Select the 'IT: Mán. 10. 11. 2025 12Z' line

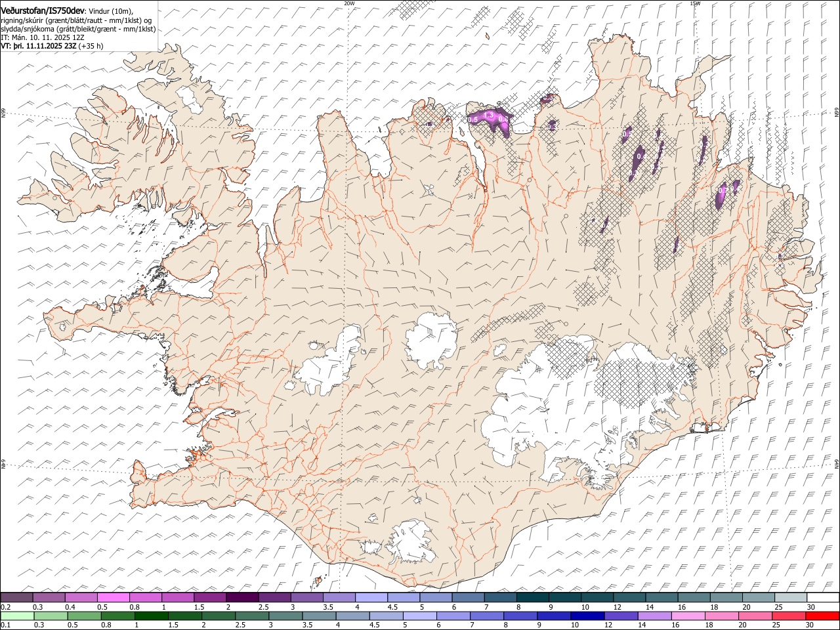(x=43, y=37)
